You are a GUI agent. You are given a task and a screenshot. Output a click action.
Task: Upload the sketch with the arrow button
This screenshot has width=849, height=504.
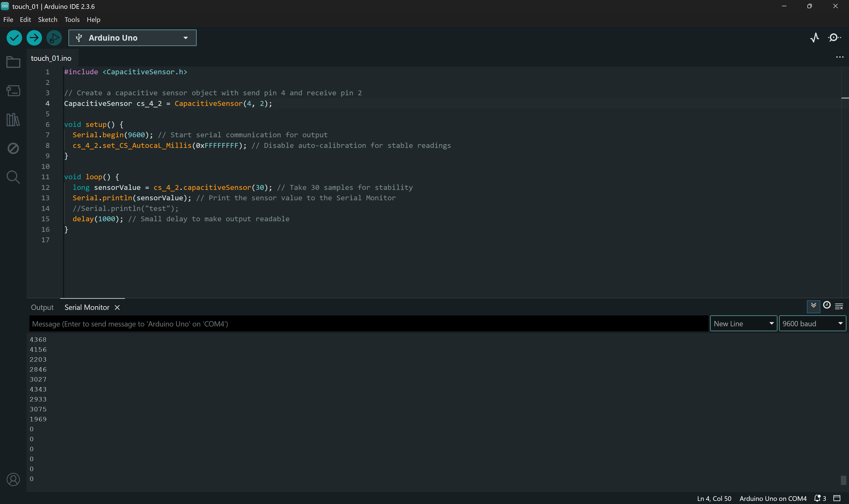(x=34, y=38)
